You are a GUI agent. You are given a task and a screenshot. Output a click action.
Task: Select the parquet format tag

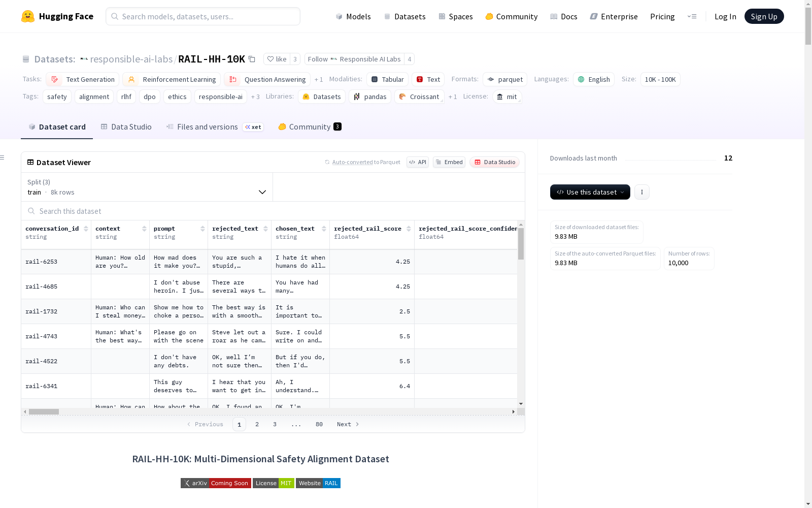click(x=505, y=79)
